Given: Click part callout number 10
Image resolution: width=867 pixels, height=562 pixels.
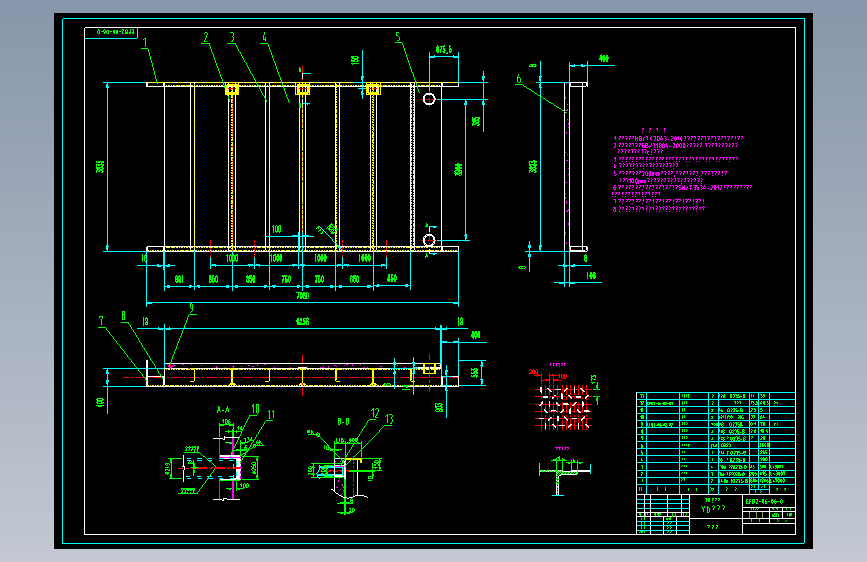Looking at the screenshot, I should (255, 409).
